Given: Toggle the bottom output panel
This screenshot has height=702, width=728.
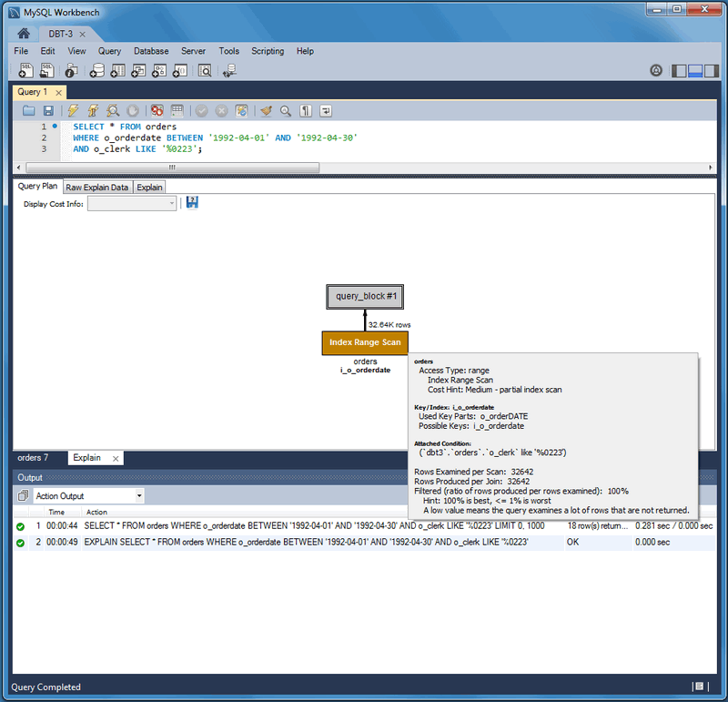Looking at the screenshot, I should pos(695,71).
